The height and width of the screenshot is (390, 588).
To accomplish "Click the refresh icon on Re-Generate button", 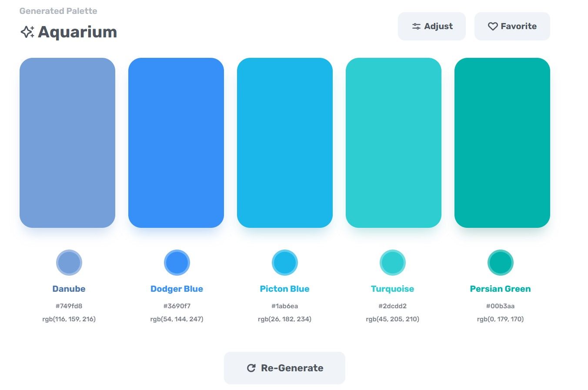I will [251, 367].
